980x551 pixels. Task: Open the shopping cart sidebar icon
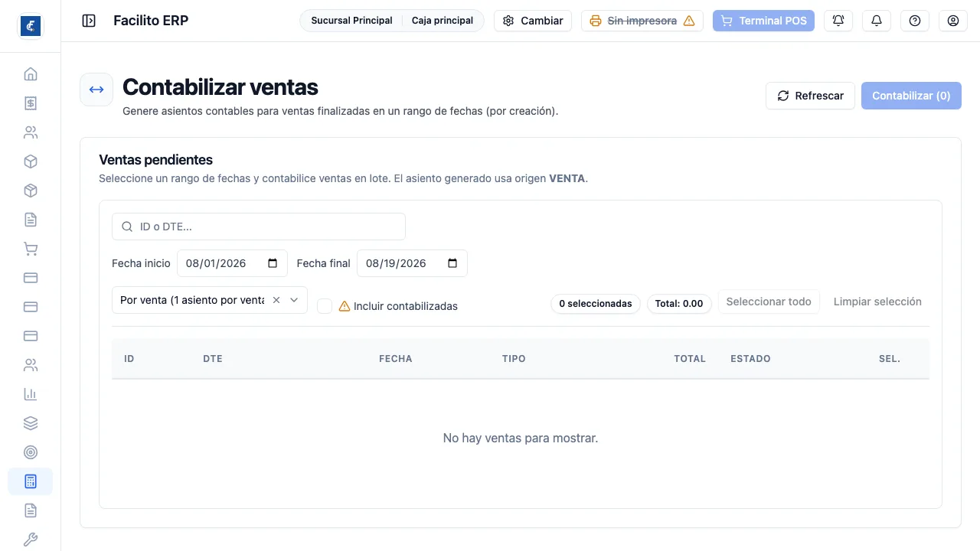point(31,249)
